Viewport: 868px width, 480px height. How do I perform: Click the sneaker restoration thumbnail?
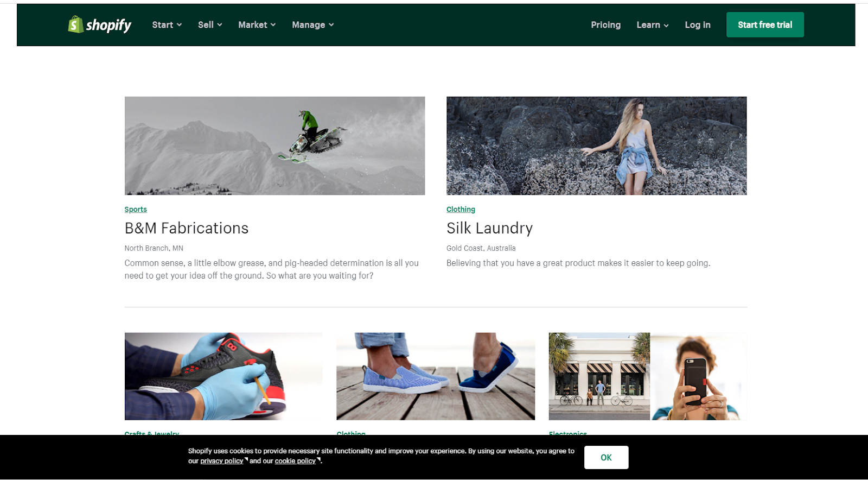click(x=224, y=376)
